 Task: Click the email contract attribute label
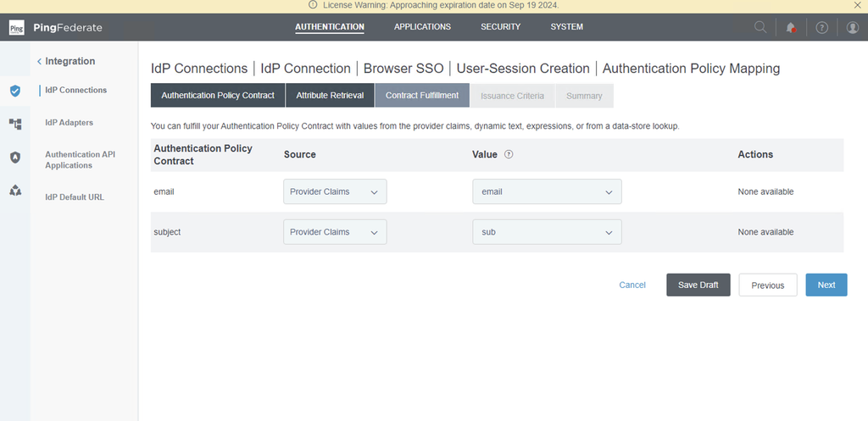pyautogui.click(x=164, y=192)
